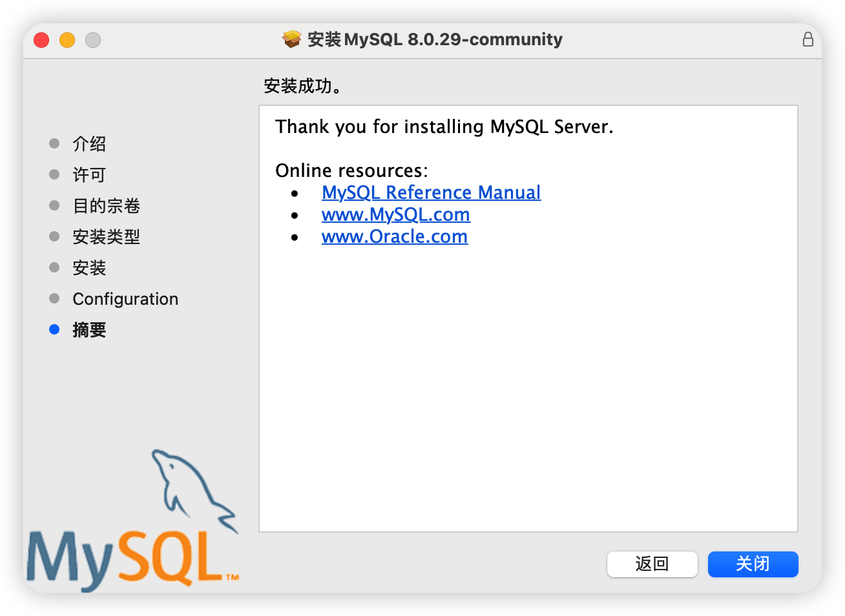Open the www.Oracle.com link

(x=395, y=236)
